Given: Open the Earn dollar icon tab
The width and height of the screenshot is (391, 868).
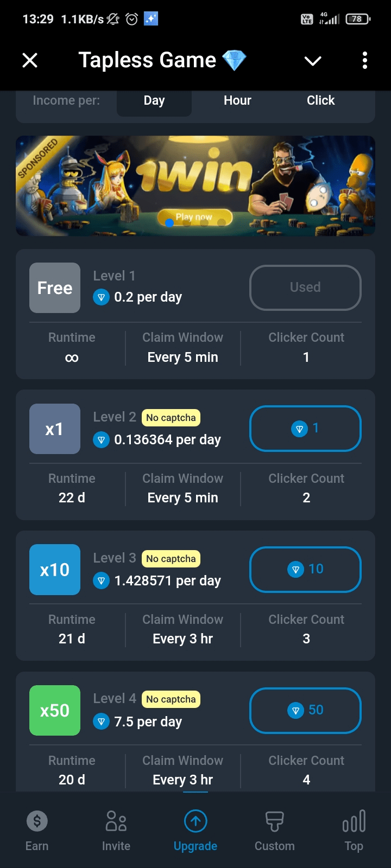Looking at the screenshot, I should [x=37, y=821].
